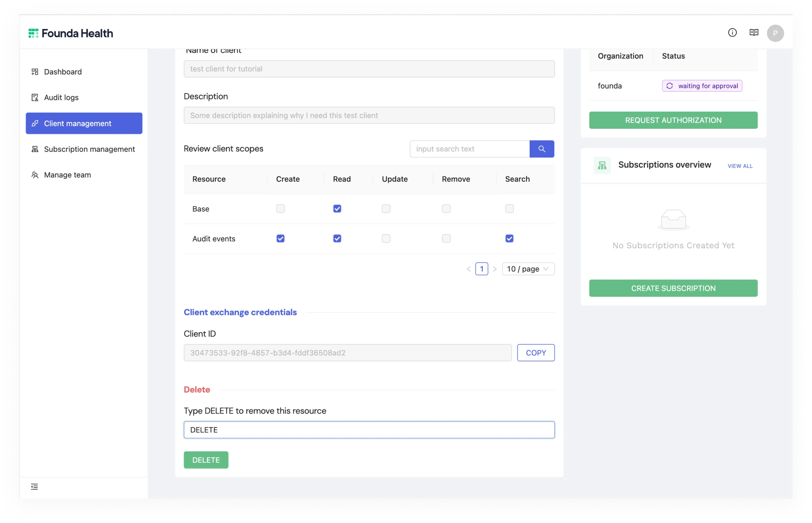Screen dimensions: 812x523
Task: Toggle Audit events Remove checkbox
Action: [x=446, y=238]
